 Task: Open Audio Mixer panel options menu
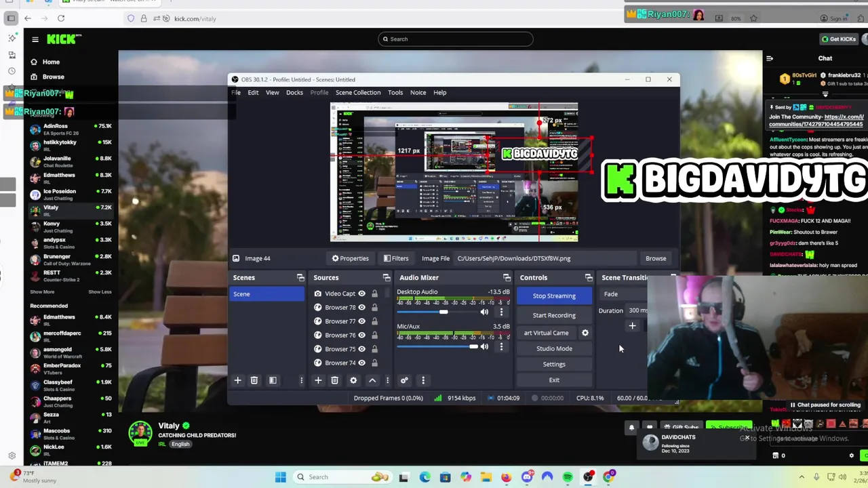(x=423, y=380)
